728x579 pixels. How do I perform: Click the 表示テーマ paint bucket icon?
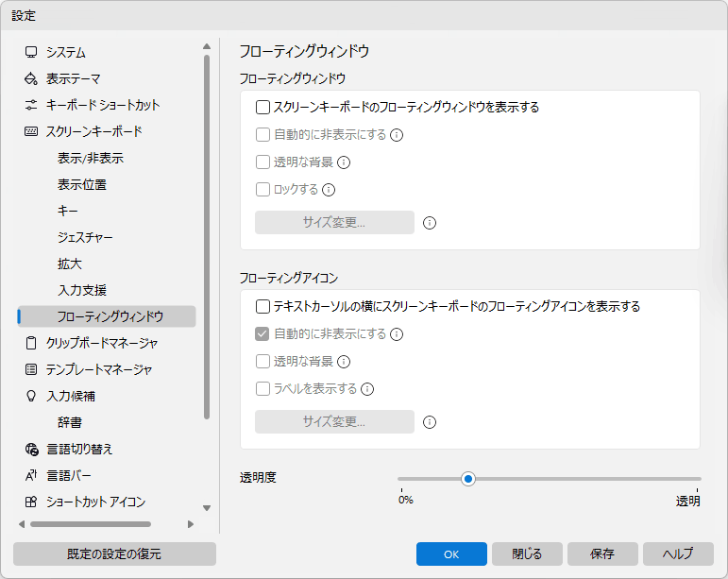[x=31, y=78]
